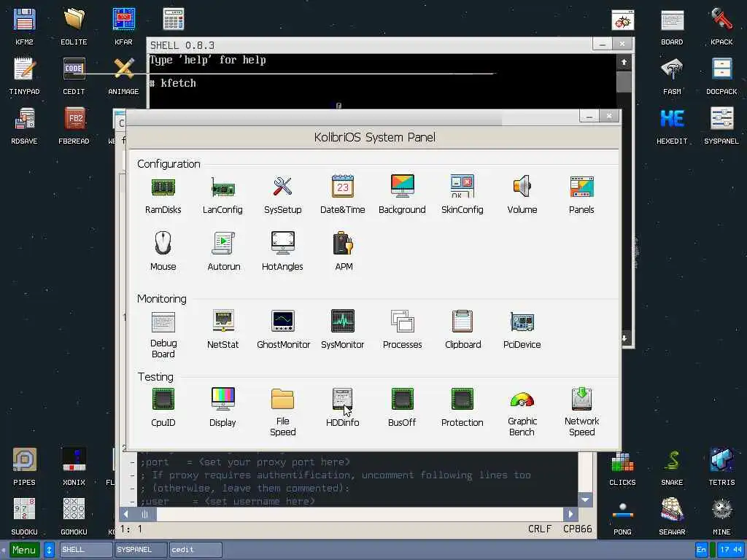Launch KFAR desktop icon
747x560 pixels.
click(x=123, y=27)
